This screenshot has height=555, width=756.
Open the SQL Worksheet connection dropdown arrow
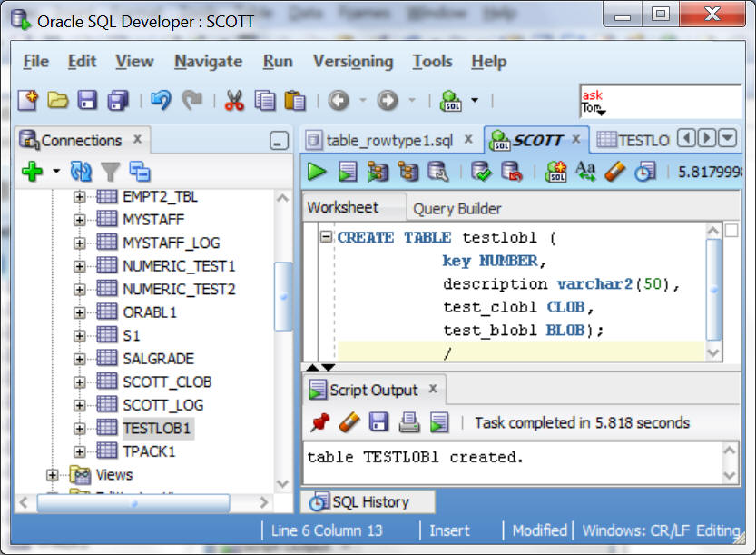point(475,101)
